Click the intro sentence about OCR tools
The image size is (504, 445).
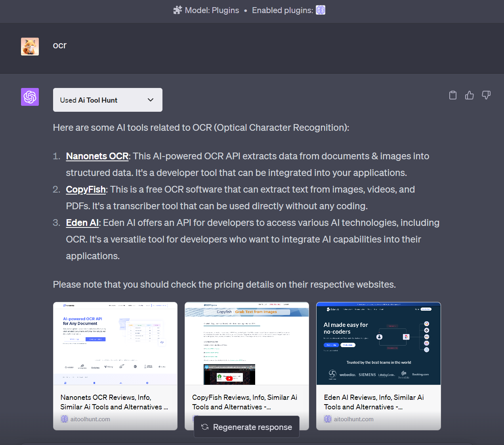point(201,128)
